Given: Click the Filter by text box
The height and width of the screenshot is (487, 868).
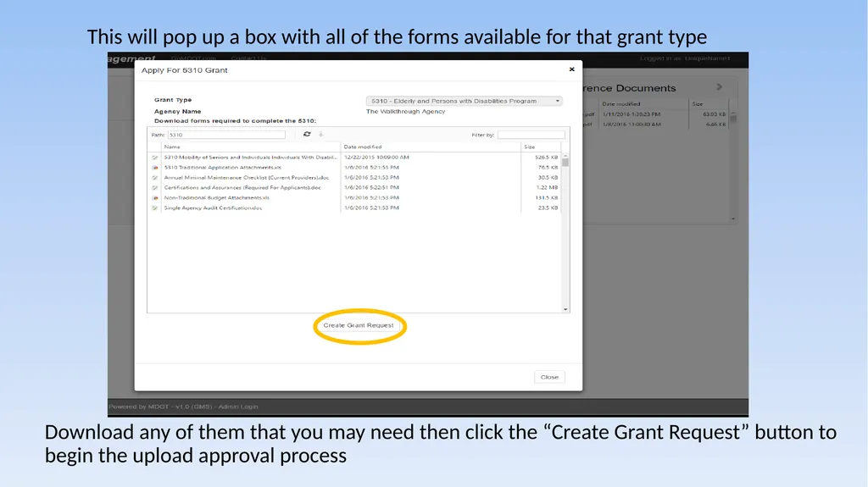Looking at the screenshot, I should (531, 135).
